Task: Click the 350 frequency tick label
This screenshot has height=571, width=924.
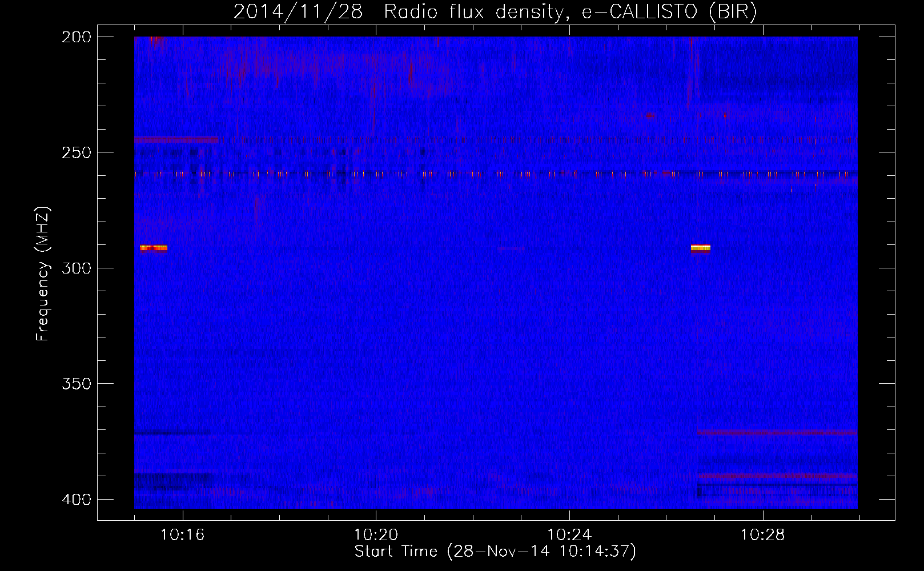Action: (76, 384)
